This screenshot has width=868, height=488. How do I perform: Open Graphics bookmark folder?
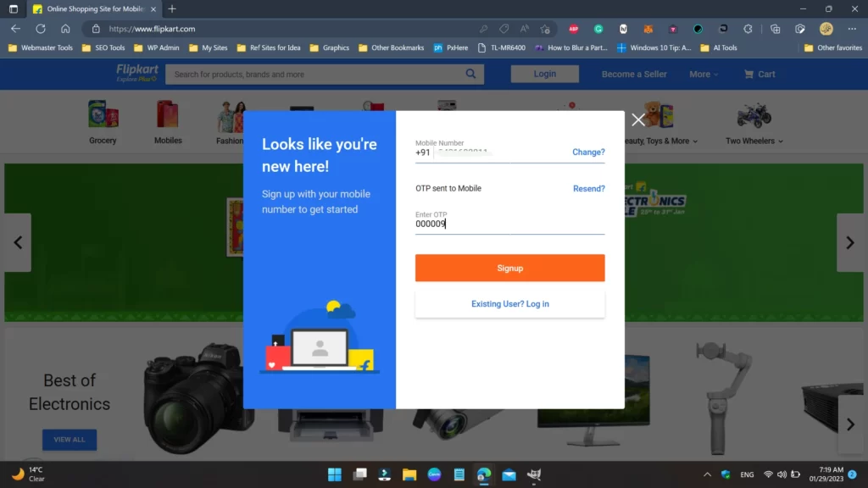coord(330,47)
